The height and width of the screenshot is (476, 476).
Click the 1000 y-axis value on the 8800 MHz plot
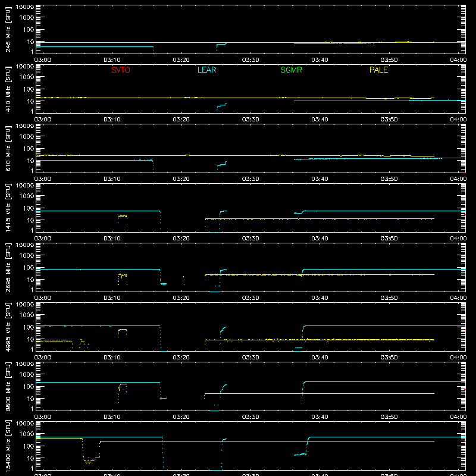coord(27,375)
